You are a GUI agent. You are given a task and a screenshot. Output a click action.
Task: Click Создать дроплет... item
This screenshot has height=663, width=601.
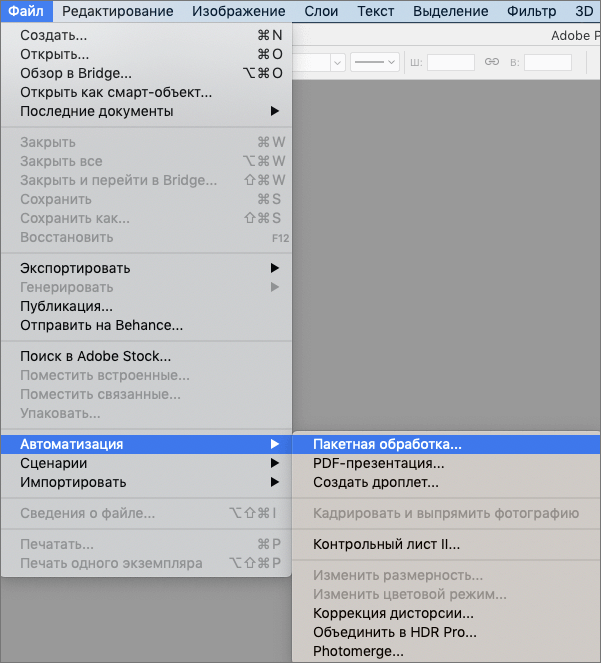[x=446, y=482]
